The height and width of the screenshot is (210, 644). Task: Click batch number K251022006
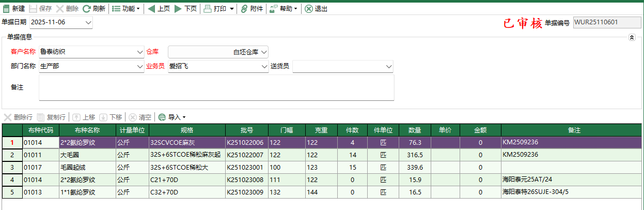click(247, 142)
